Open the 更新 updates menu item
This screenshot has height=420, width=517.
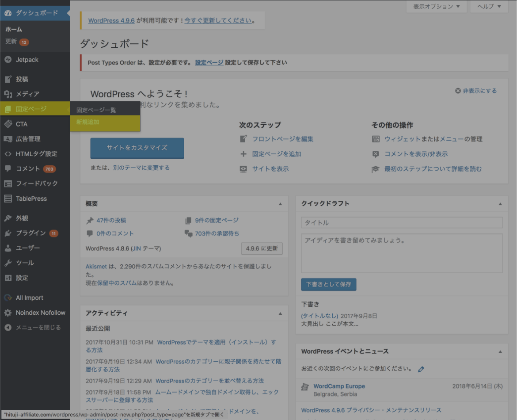[x=17, y=42]
